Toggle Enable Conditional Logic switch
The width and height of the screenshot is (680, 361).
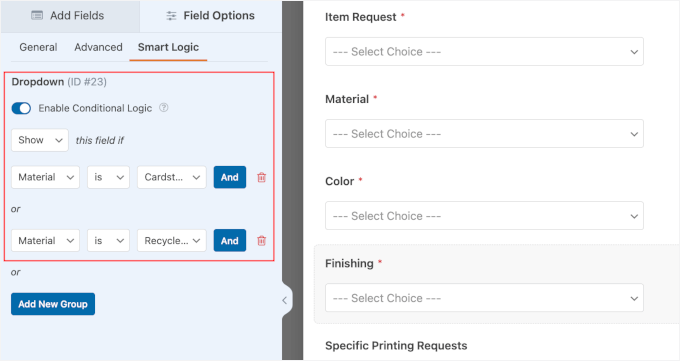(x=21, y=108)
